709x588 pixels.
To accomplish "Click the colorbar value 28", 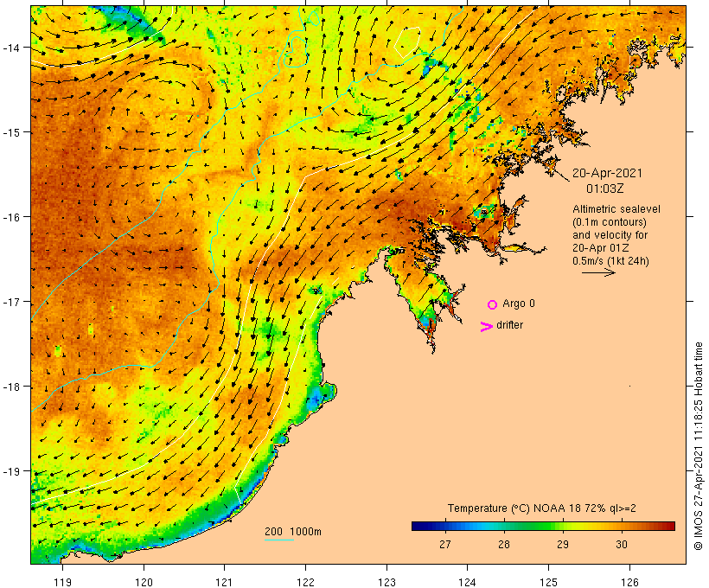I will pos(504,544).
